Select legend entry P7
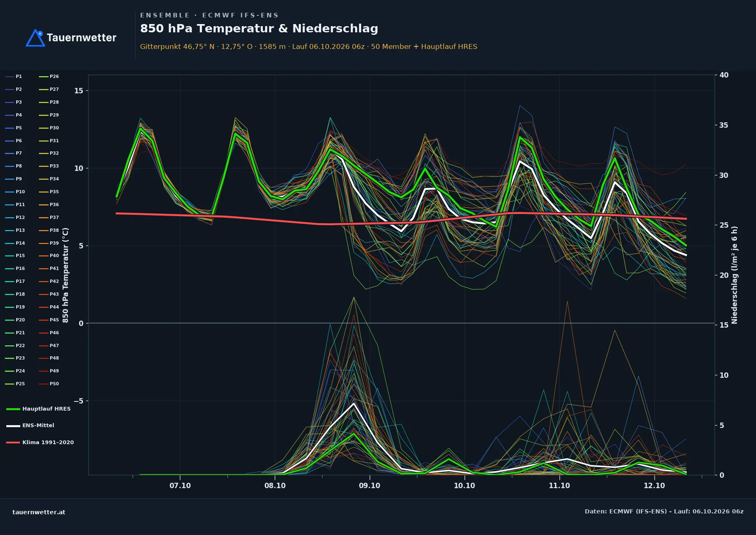 (14, 153)
